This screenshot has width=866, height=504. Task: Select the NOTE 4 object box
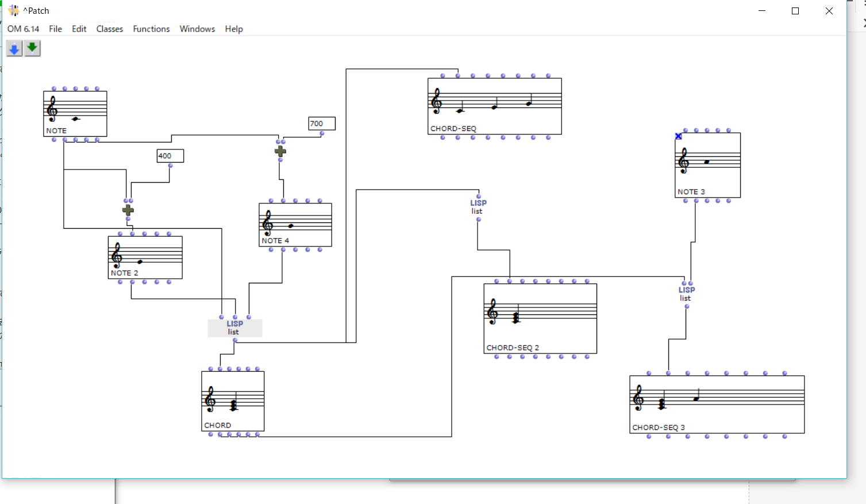coord(295,225)
